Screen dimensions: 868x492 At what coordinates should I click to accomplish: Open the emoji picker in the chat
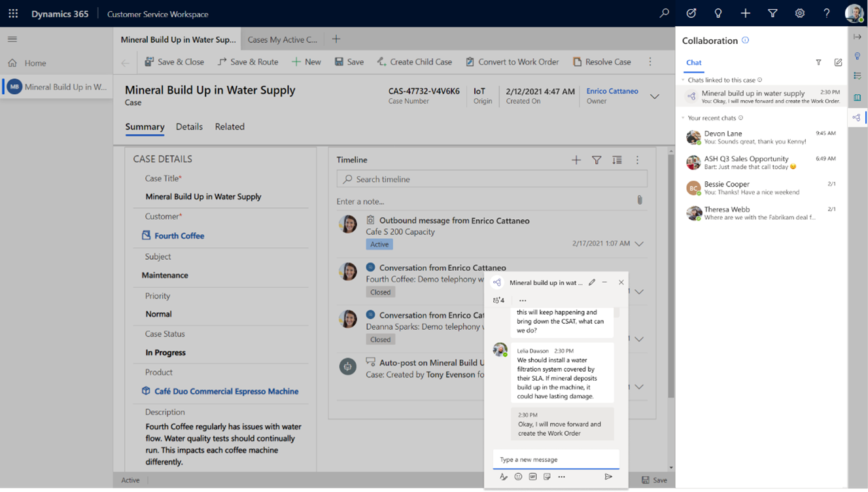(518, 477)
